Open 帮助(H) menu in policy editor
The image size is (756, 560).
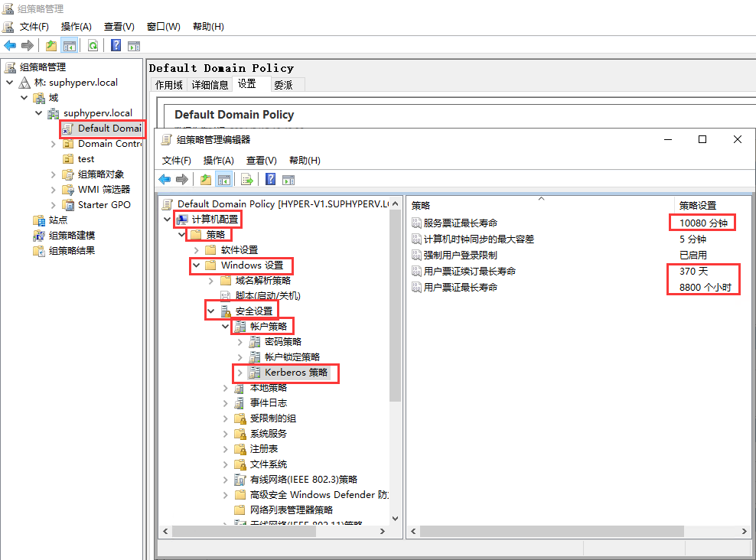click(x=305, y=161)
